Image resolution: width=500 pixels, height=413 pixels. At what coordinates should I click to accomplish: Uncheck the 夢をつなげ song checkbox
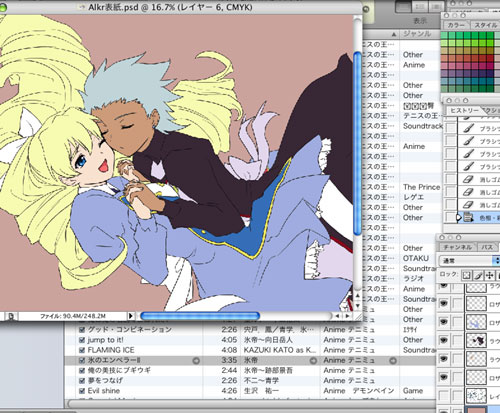pyautogui.click(x=82, y=381)
